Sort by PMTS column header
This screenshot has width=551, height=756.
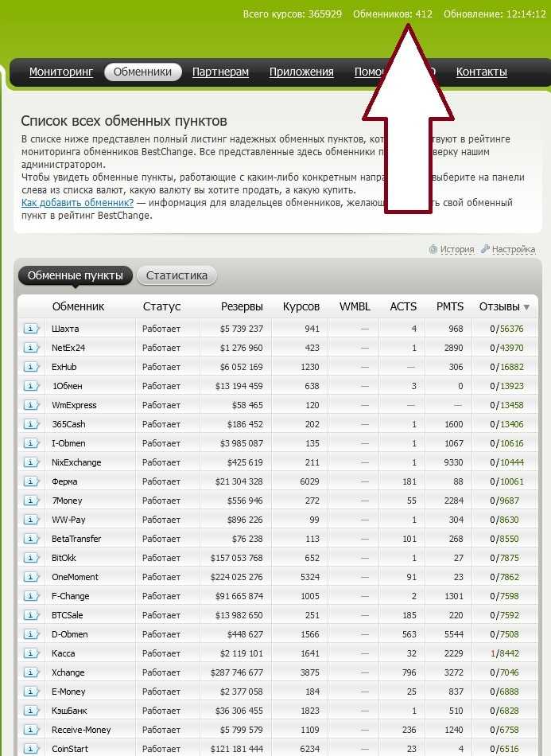point(450,306)
